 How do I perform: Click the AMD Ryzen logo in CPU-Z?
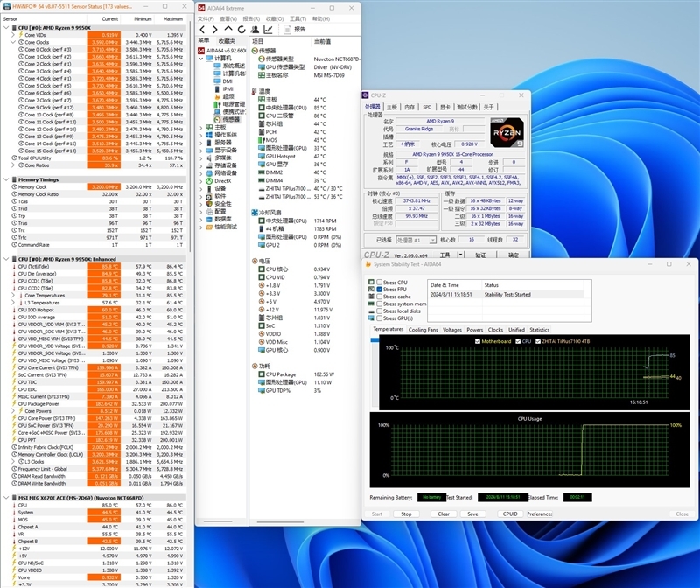pyautogui.click(x=507, y=131)
